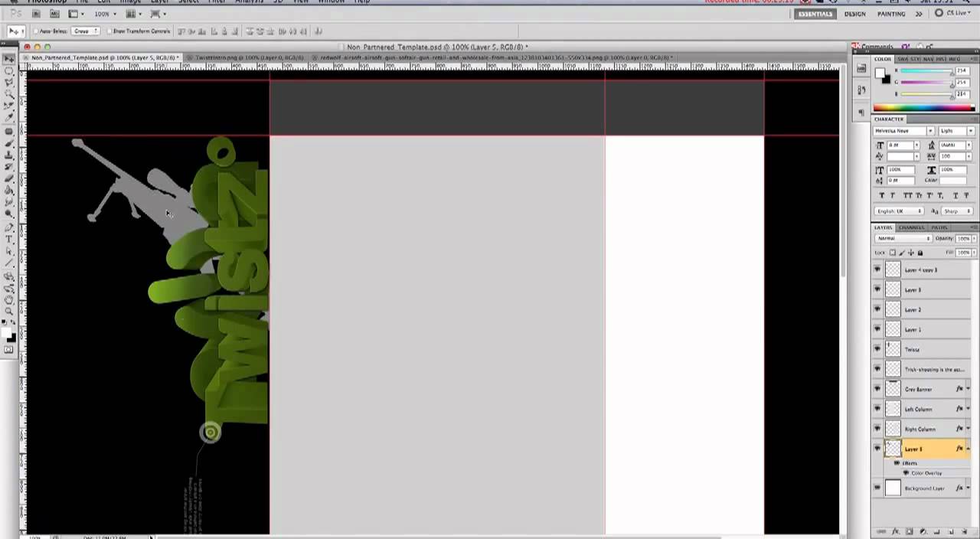Select the Crop tool
The width and height of the screenshot is (980, 539).
click(10, 106)
